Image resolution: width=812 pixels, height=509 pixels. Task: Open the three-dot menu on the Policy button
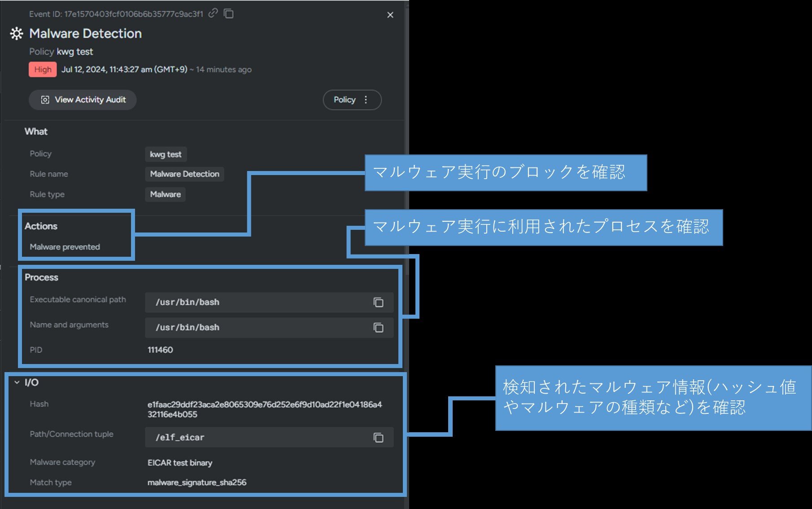(366, 100)
